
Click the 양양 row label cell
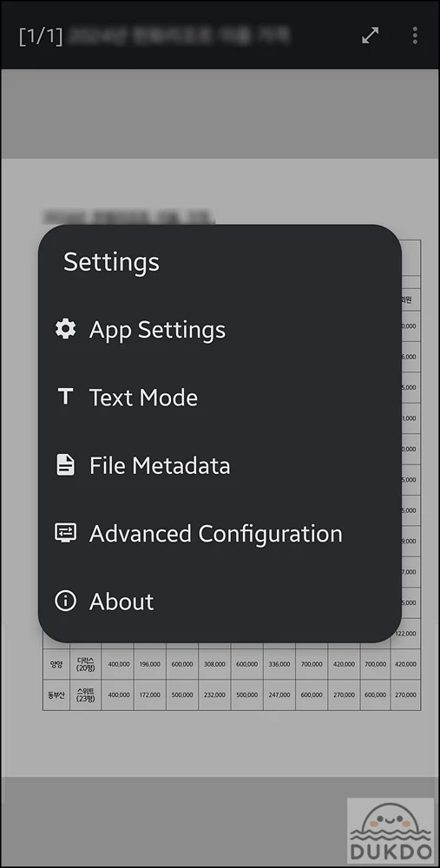pos(56,664)
